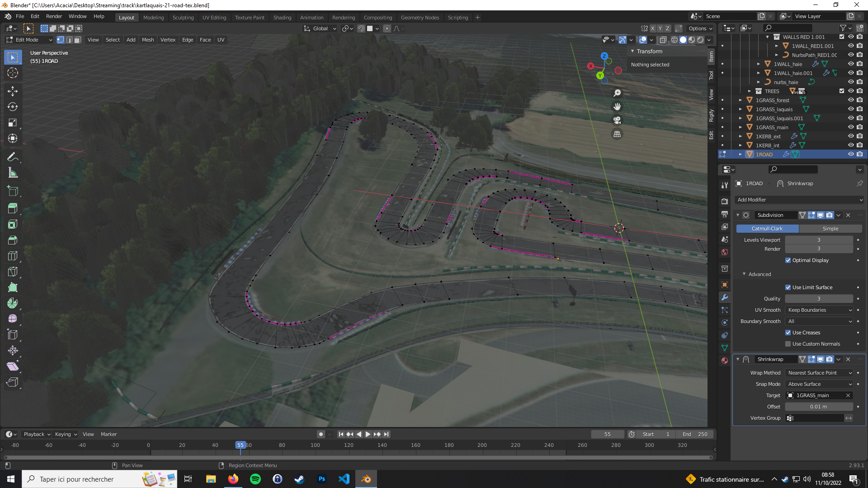Expand the 1KERB_ext tree item
This screenshot has height=488, width=868.
(x=741, y=136)
